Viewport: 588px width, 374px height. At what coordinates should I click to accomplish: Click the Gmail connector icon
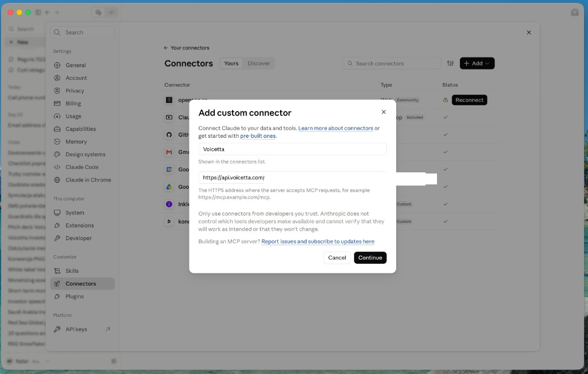(169, 152)
